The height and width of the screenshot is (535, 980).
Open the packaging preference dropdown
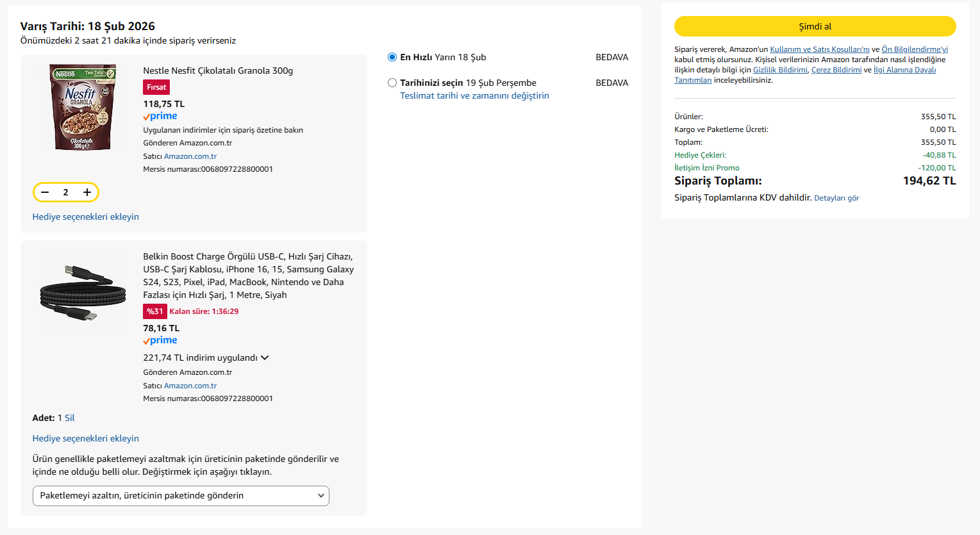[x=181, y=495]
